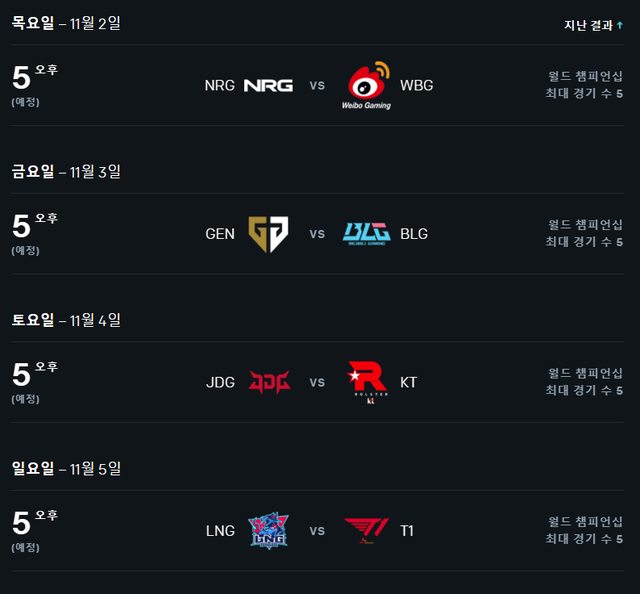Click 월드 챔피언십 label on NRG match
Image resolution: width=640 pixels, height=594 pixels.
(585, 76)
